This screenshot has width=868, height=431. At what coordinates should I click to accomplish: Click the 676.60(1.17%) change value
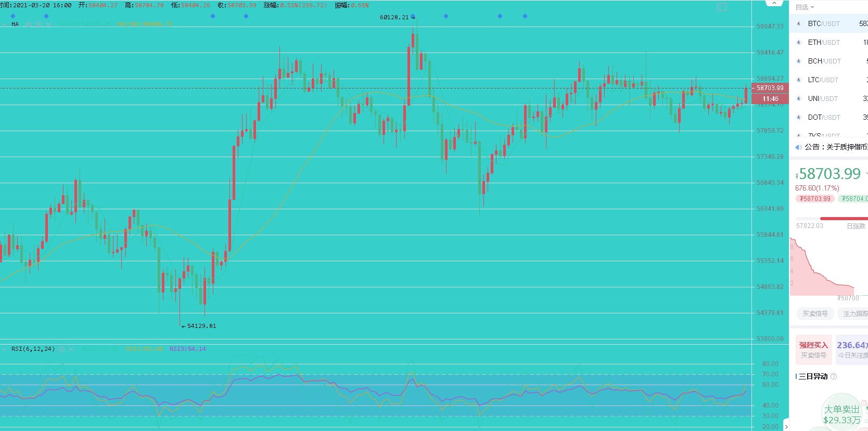(x=817, y=188)
